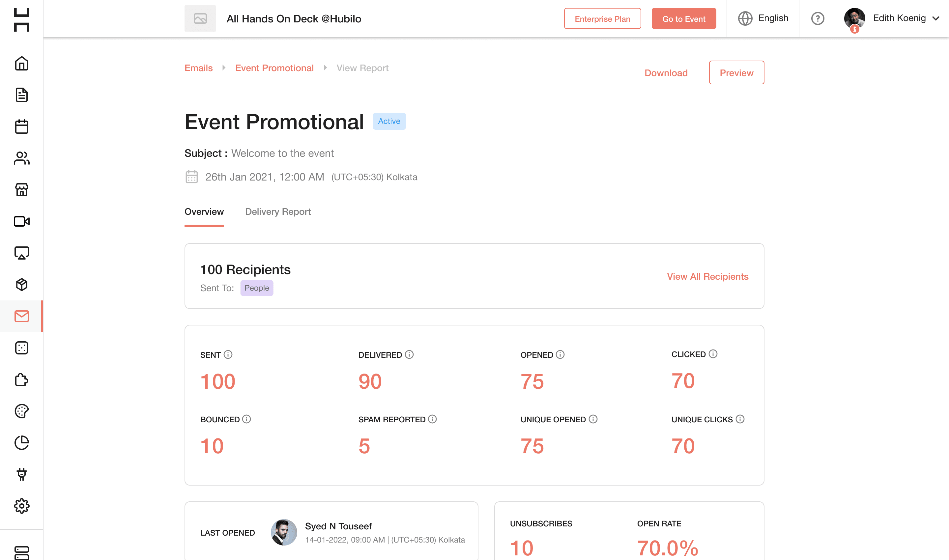Open the video camera icon in sidebar
This screenshot has width=949, height=560.
[21, 221]
